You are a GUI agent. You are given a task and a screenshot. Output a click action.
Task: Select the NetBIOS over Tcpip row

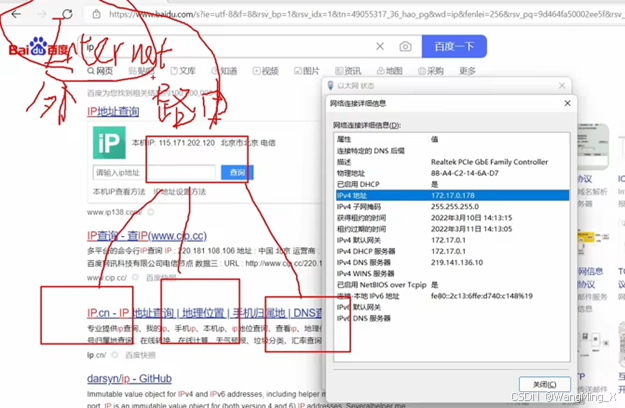452,285
